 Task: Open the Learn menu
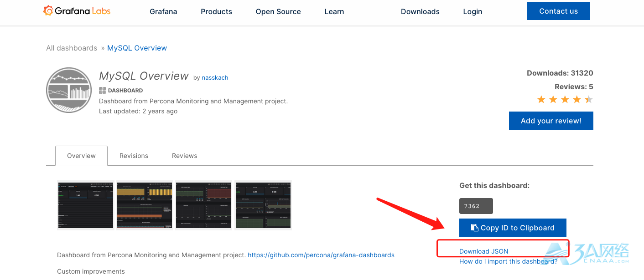(334, 11)
